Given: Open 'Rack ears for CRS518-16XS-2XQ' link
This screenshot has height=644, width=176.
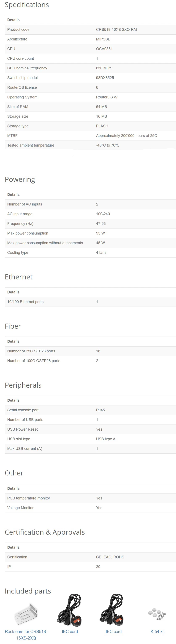Looking at the screenshot, I should (26, 635).
